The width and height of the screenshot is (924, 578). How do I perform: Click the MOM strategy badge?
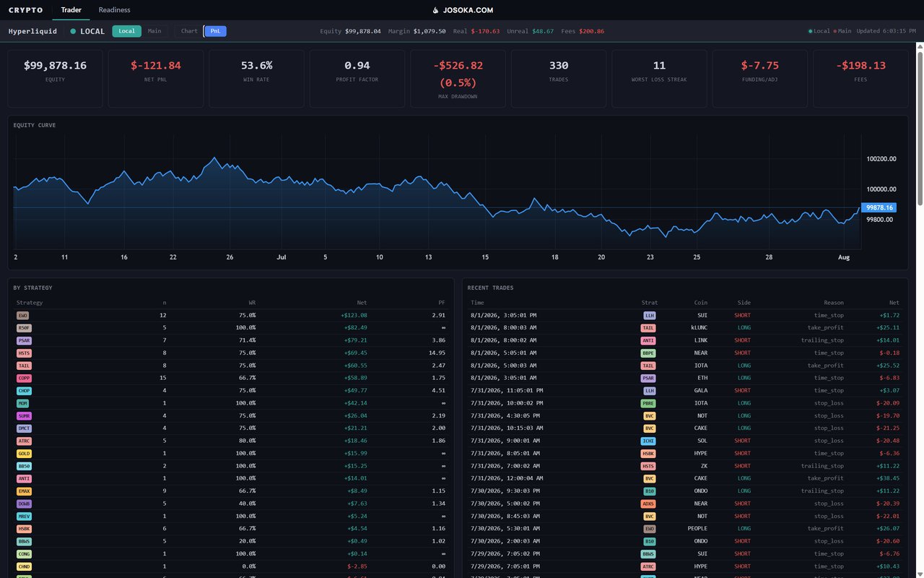[x=22, y=403]
